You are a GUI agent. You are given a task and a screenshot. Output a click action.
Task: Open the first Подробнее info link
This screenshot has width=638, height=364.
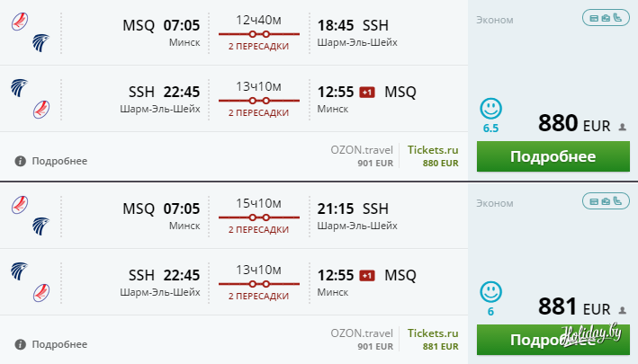point(59,161)
